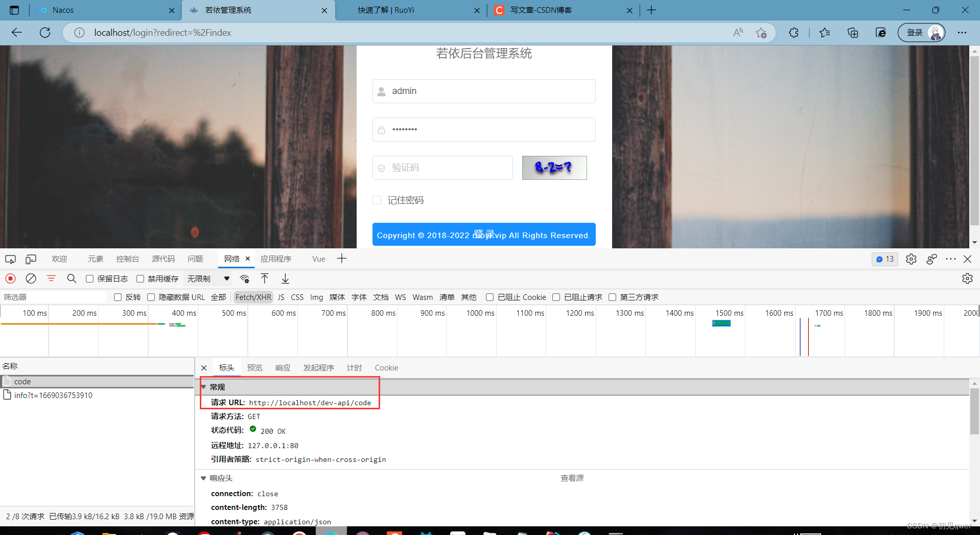This screenshot has height=535, width=980.
Task: Open the favorites list
Action: click(x=824, y=33)
